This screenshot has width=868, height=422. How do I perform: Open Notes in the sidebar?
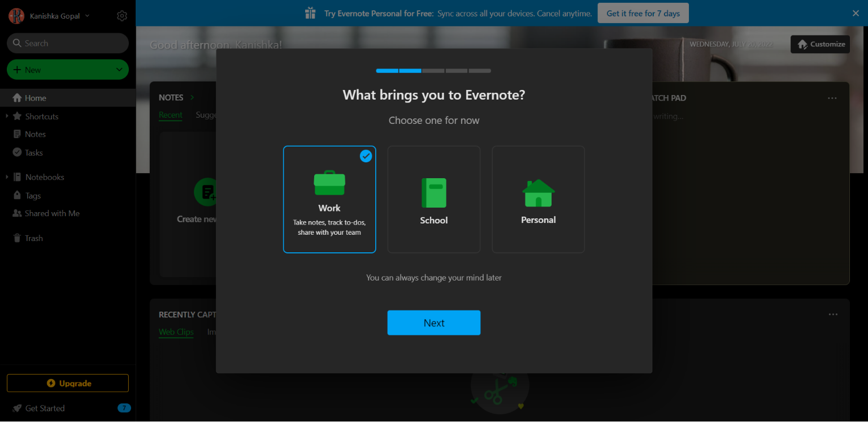click(x=35, y=134)
